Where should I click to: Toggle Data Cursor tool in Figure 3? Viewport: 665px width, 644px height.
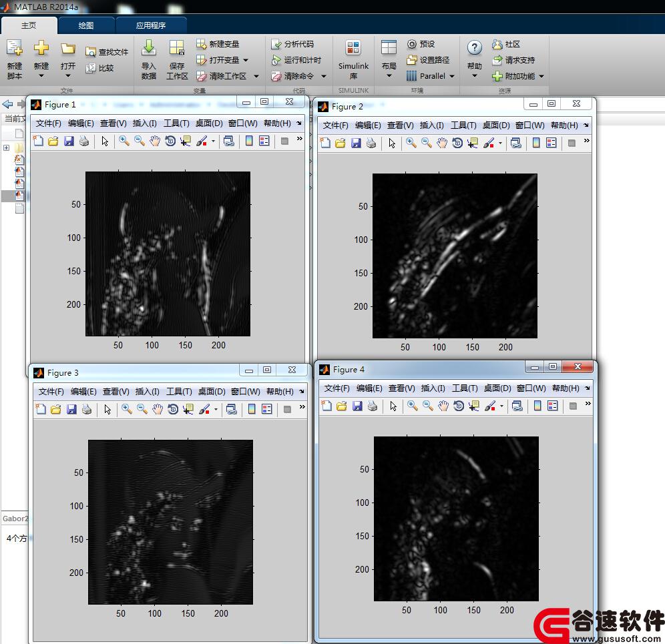(x=188, y=408)
